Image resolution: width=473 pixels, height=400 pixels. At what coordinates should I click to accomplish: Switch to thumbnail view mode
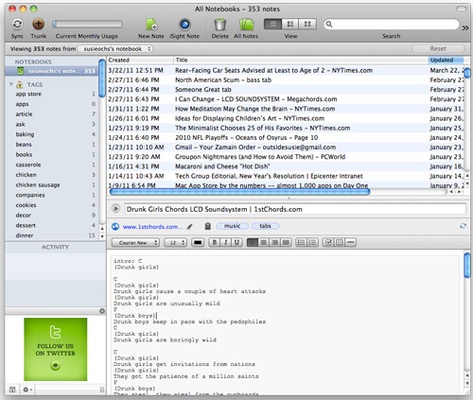pyautogui.click(x=307, y=24)
